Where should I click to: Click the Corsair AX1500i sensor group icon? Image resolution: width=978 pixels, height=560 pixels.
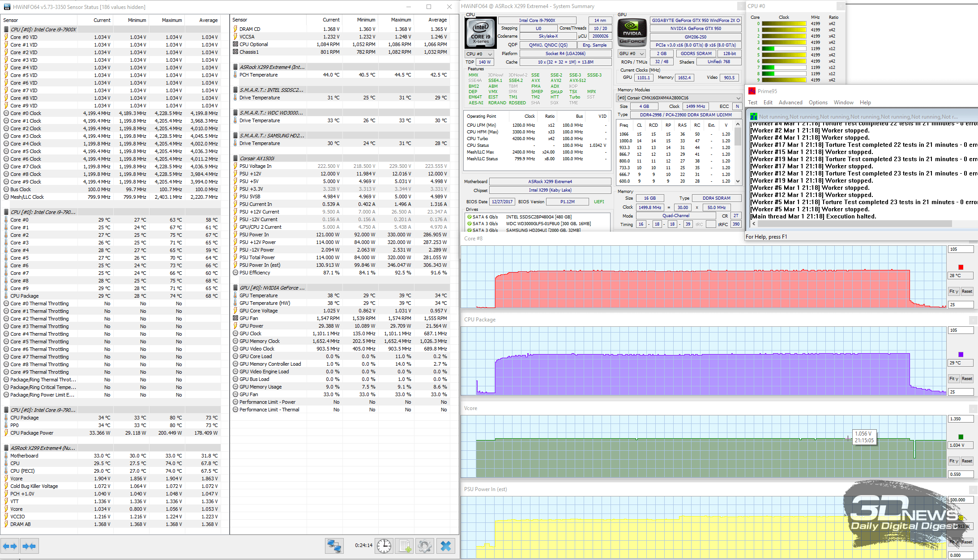235,158
